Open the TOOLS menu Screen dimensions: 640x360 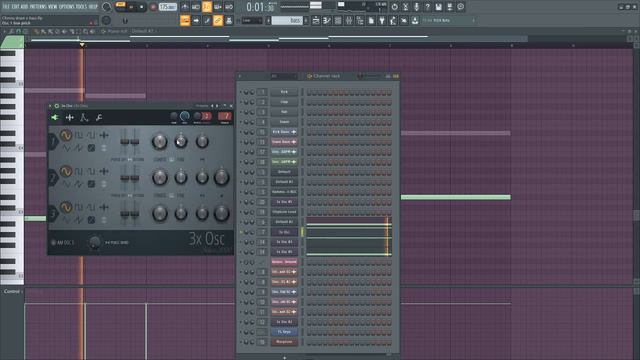coord(82,7)
